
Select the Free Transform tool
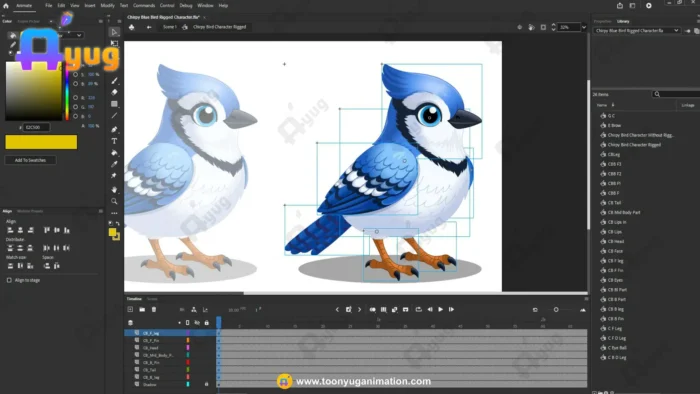click(114, 43)
